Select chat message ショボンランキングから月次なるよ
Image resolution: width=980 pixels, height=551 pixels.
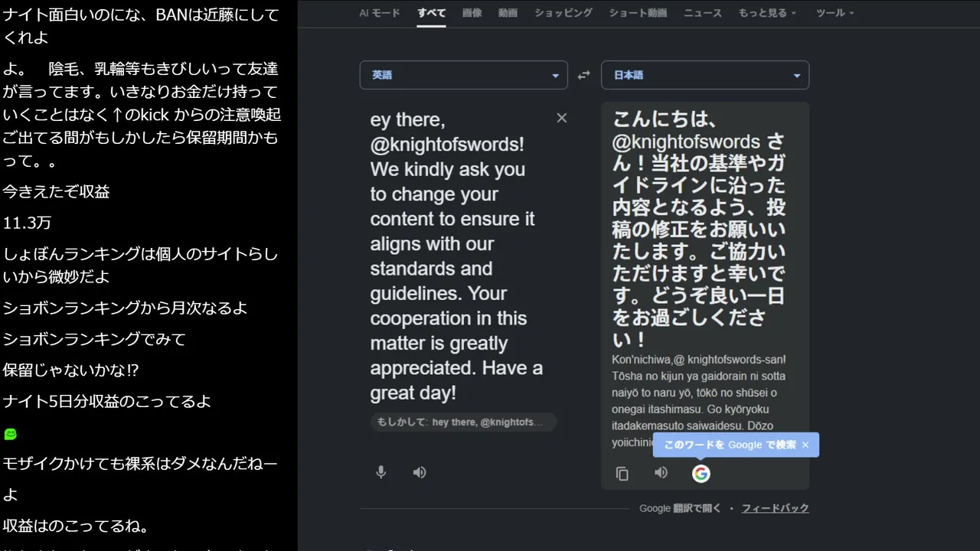tap(126, 308)
